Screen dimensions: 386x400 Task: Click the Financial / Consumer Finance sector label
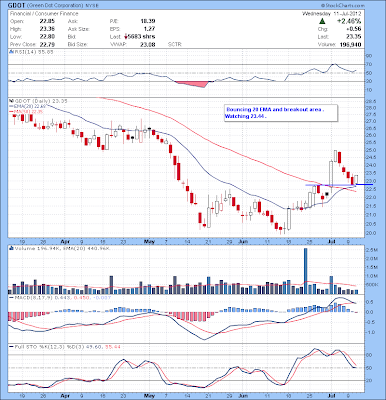44,14
